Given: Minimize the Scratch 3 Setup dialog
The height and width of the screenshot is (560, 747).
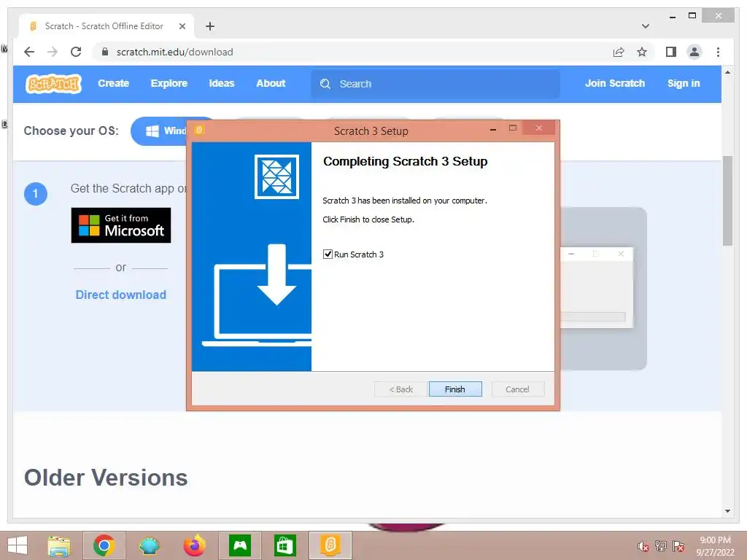Looking at the screenshot, I should coord(493,129).
